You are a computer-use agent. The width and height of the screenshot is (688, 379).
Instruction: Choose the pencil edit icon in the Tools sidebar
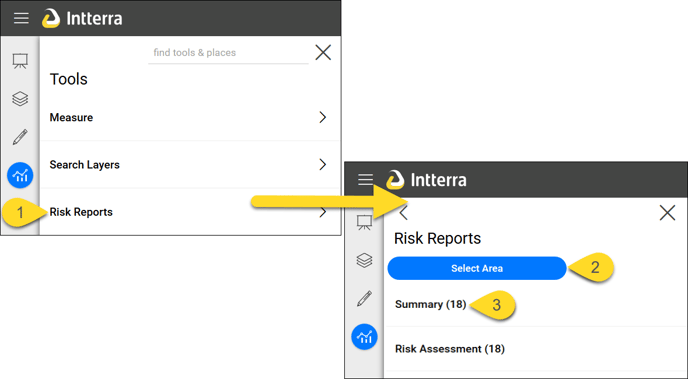20,137
